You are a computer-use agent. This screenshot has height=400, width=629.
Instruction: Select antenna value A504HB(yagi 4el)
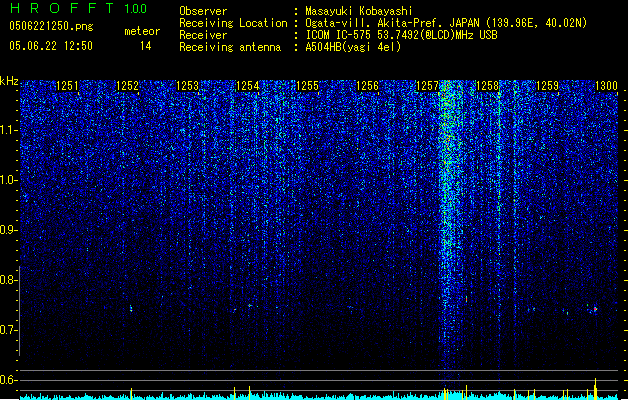point(353,47)
